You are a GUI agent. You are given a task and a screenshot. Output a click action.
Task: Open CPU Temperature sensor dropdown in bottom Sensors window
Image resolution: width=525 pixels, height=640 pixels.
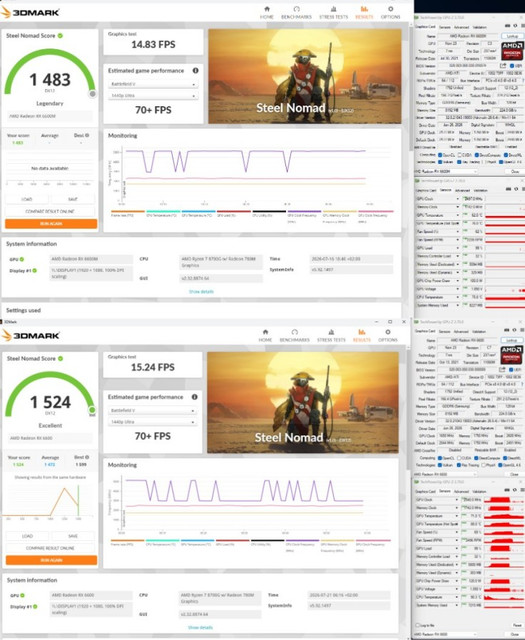click(x=457, y=597)
